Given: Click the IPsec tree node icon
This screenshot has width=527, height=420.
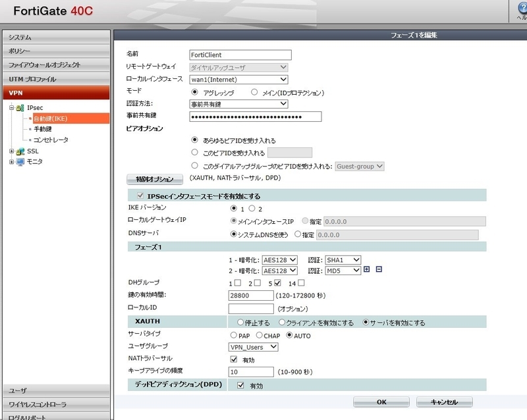Looking at the screenshot, I should (x=20, y=108).
